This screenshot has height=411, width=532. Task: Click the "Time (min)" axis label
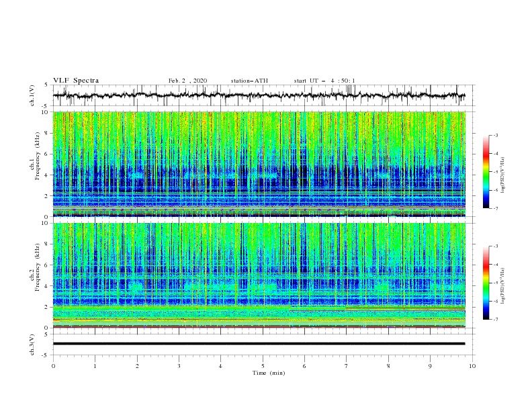coord(269,373)
